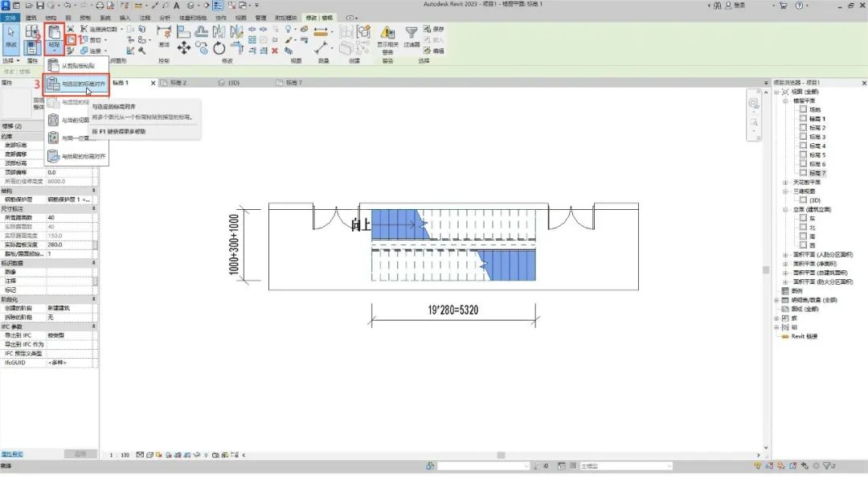This screenshot has width=868, height=489.
Task: Click the Paste clipboard icon in ribbon
Action: coord(54,32)
